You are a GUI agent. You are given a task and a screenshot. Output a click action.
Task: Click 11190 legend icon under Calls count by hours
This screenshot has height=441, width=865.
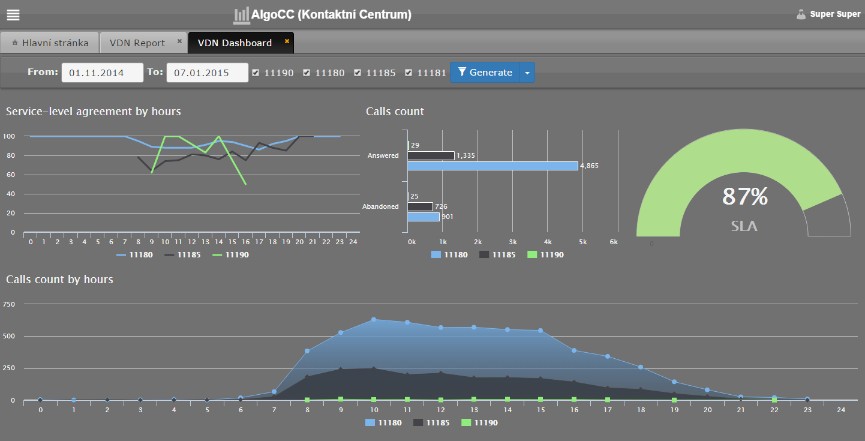(x=464, y=423)
